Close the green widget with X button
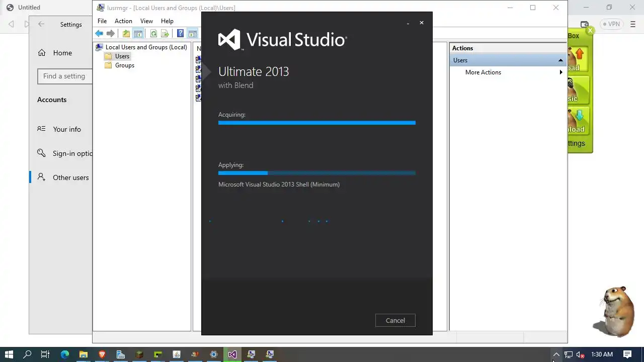This screenshot has height=362, width=644. (x=590, y=31)
